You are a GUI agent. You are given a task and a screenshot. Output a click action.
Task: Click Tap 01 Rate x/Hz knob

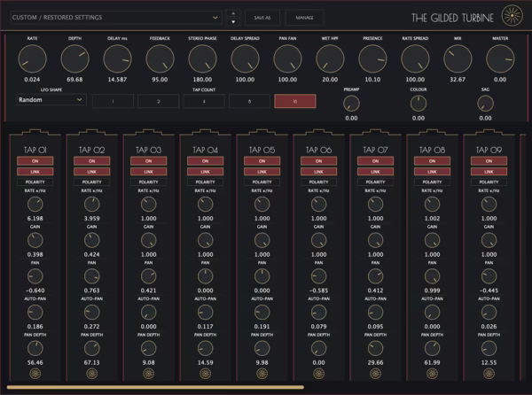tap(35, 205)
